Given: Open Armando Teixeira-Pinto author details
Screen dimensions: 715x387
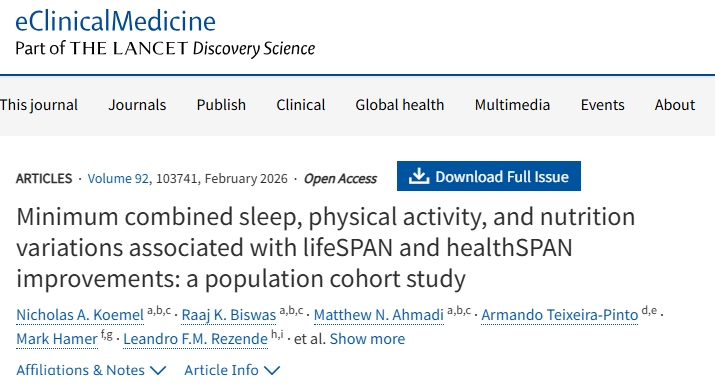Looking at the screenshot, I should (560, 315).
